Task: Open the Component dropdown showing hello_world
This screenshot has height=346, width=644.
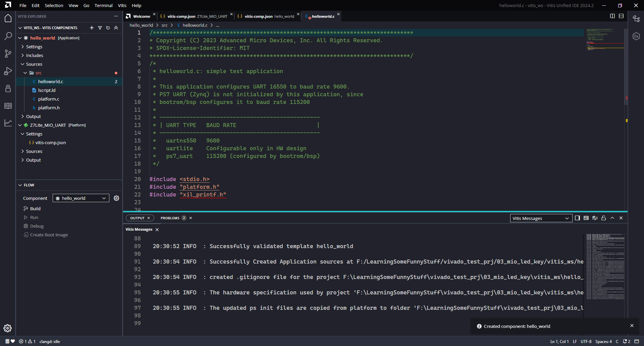Action: point(81,198)
